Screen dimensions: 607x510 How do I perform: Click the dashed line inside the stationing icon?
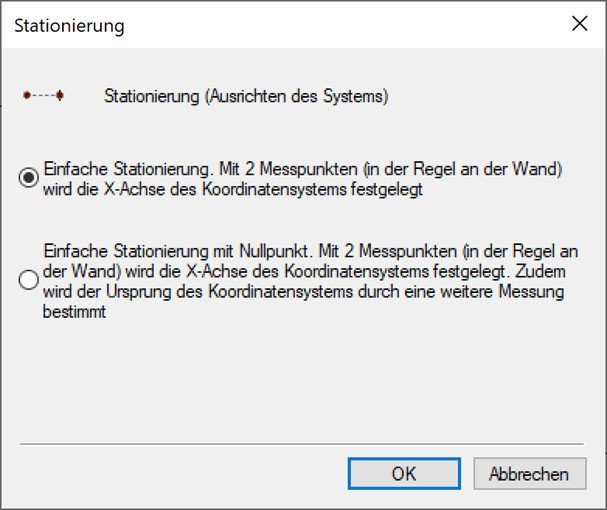(43, 96)
